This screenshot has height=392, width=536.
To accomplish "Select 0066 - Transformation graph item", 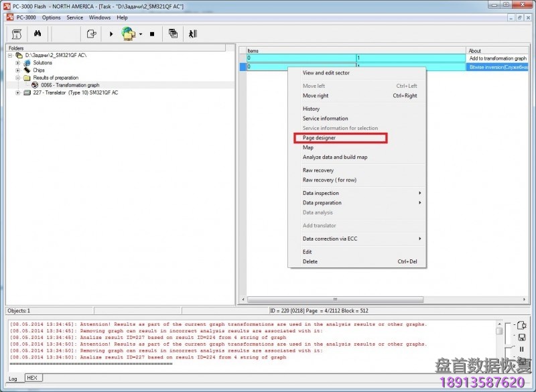I will 70,85.
